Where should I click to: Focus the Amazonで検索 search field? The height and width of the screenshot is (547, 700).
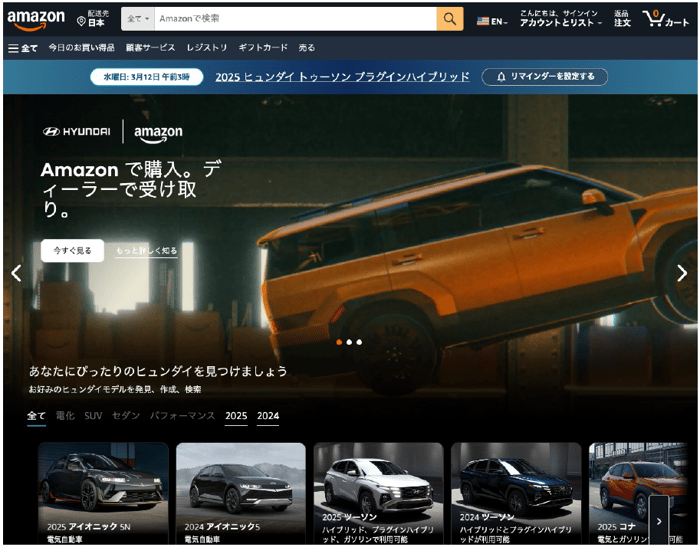pos(296,19)
